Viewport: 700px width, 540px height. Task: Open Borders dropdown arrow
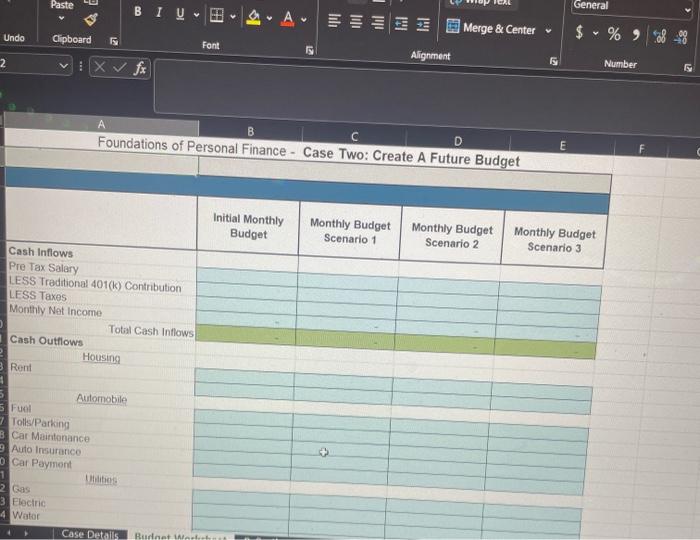[233, 17]
